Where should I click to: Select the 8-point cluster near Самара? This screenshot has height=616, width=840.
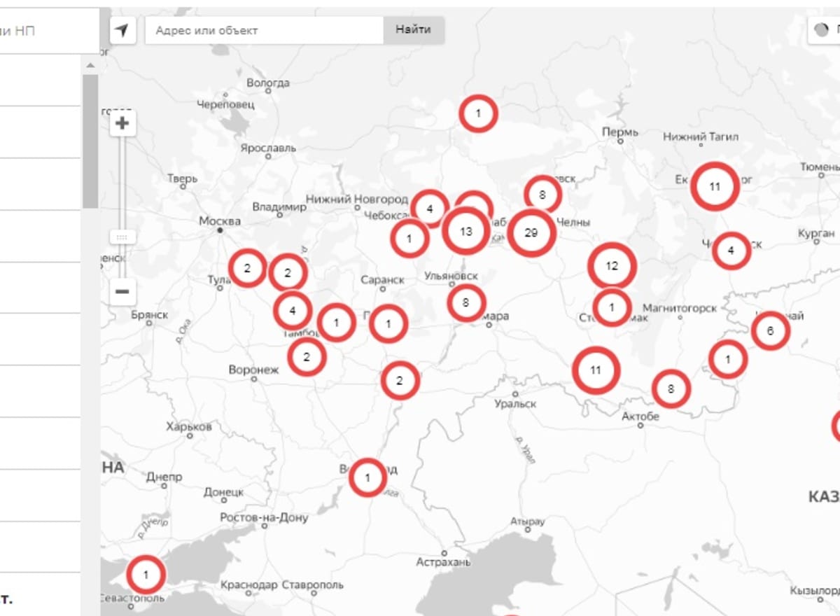tap(465, 303)
